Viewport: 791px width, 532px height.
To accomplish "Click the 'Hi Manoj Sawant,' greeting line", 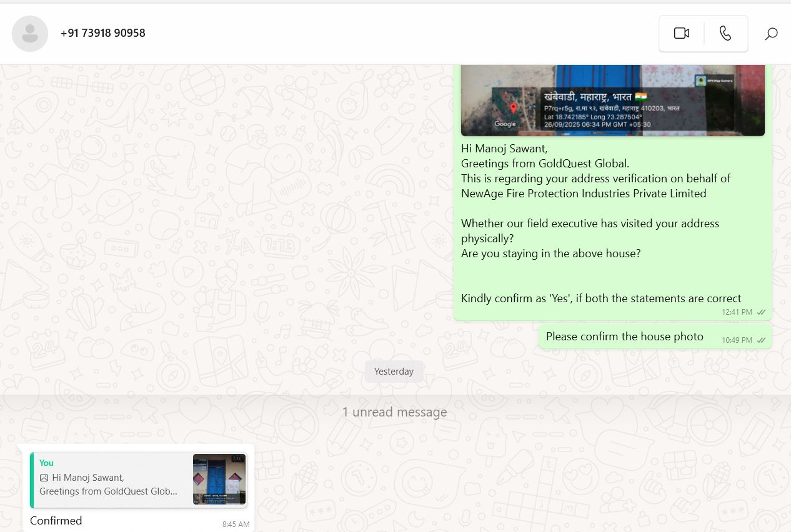I will 504,149.
